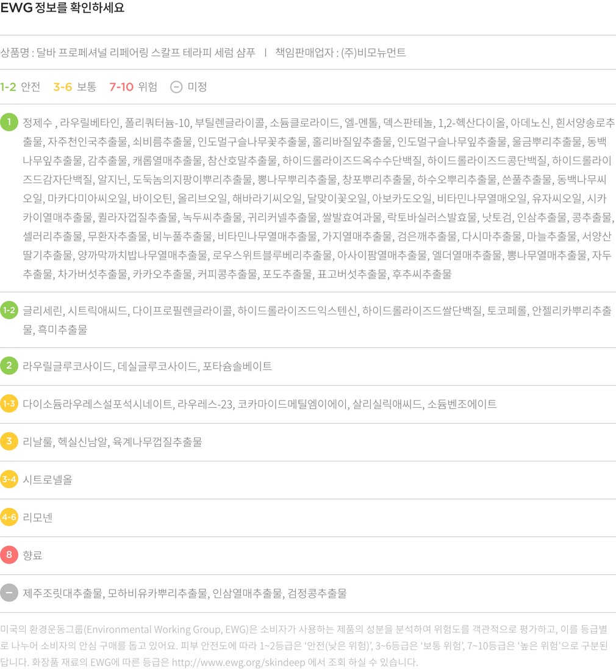Image resolution: width=616 pixels, height=672 pixels.
Task: Click the 시트로넬올 ingredient text
Action: (48, 480)
